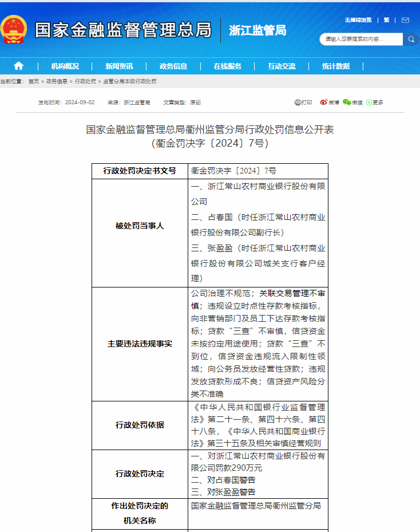Open 统计数据 navigation item
This screenshot has width=420, height=532.
pyautogui.click(x=335, y=66)
